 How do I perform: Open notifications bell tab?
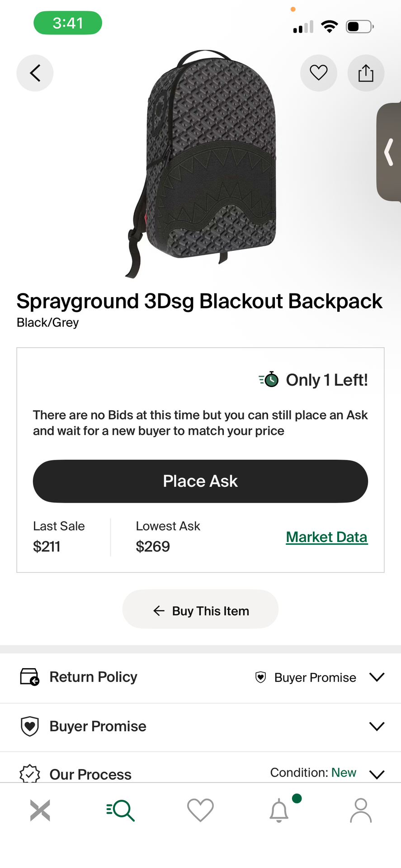(279, 810)
